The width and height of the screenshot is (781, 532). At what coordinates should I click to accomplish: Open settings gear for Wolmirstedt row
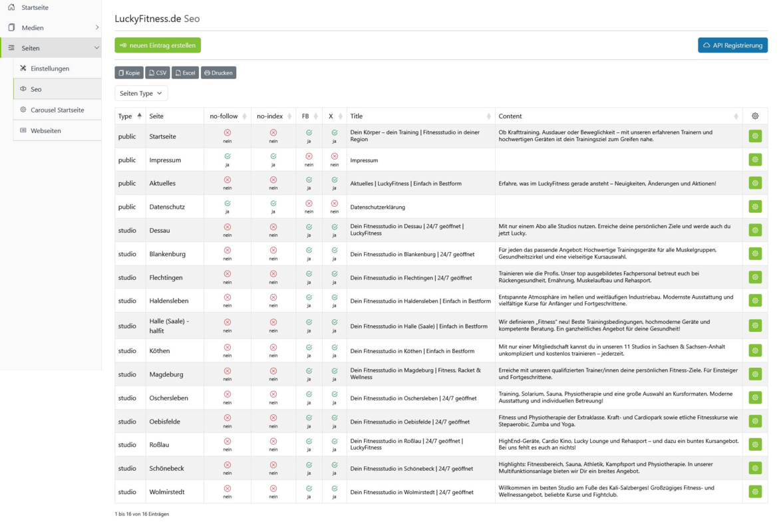(755, 491)
